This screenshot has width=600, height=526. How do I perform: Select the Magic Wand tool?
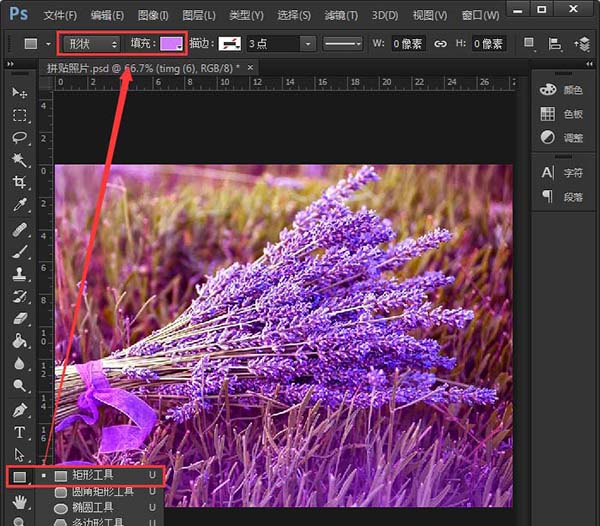pyautogui.click(x=19, y=160)
